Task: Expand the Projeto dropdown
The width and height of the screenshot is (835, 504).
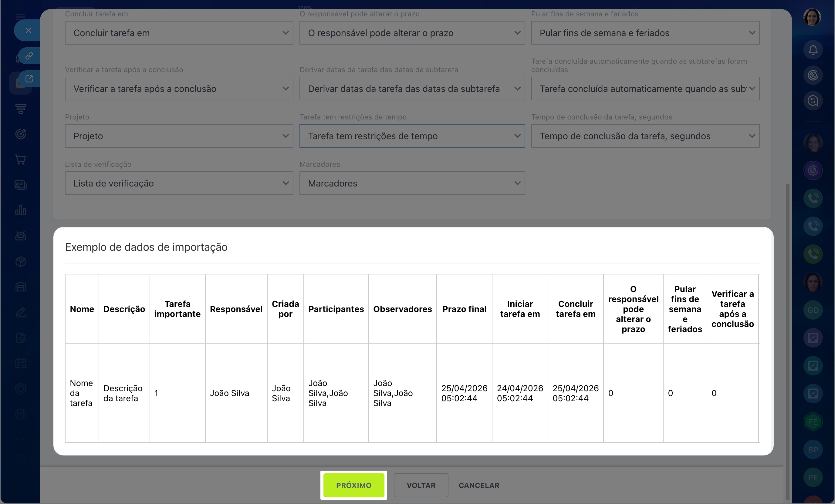Action: pyautogui.click(x=179, y=136)
